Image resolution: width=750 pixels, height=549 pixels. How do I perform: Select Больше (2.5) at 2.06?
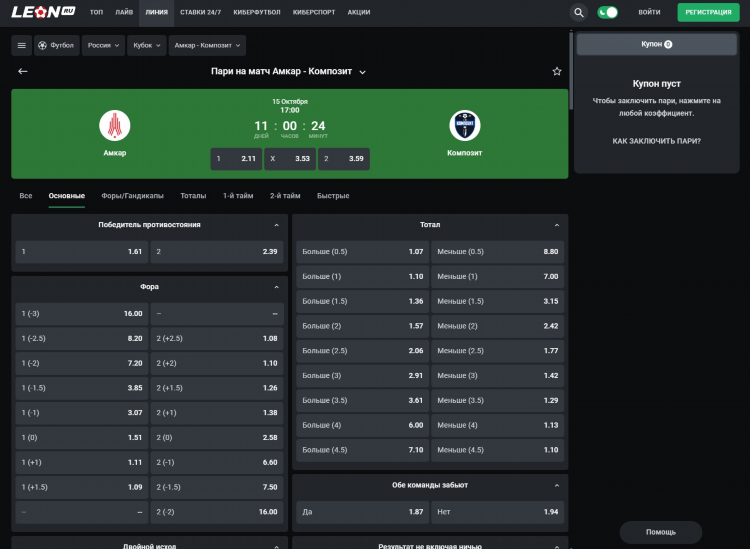pos(363,351)
